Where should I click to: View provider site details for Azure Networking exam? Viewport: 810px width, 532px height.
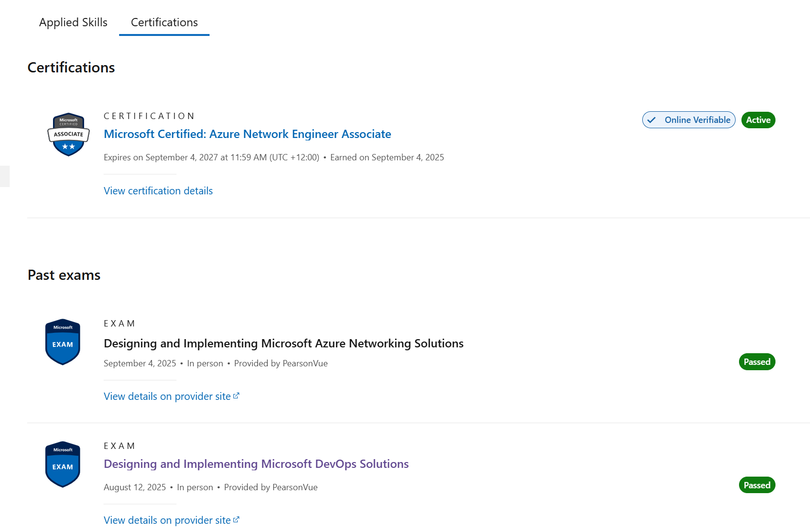click(x=172, y=396)
